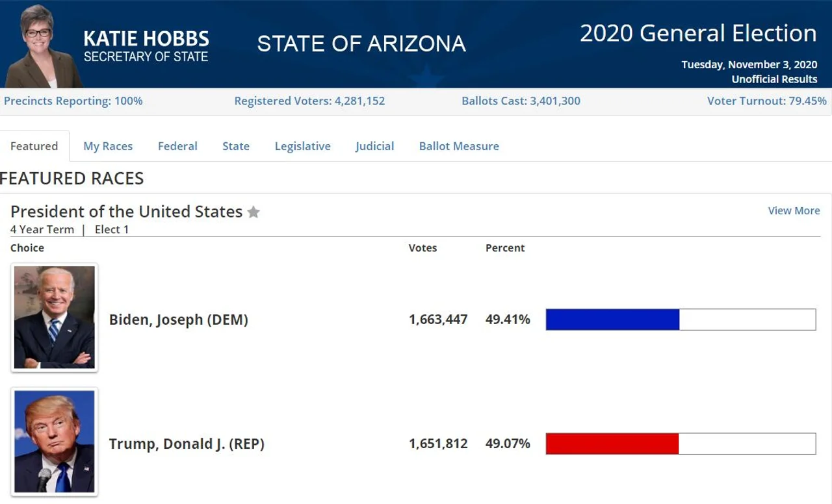Click the Biden candidate photo thumbnail

coord(55,318)
